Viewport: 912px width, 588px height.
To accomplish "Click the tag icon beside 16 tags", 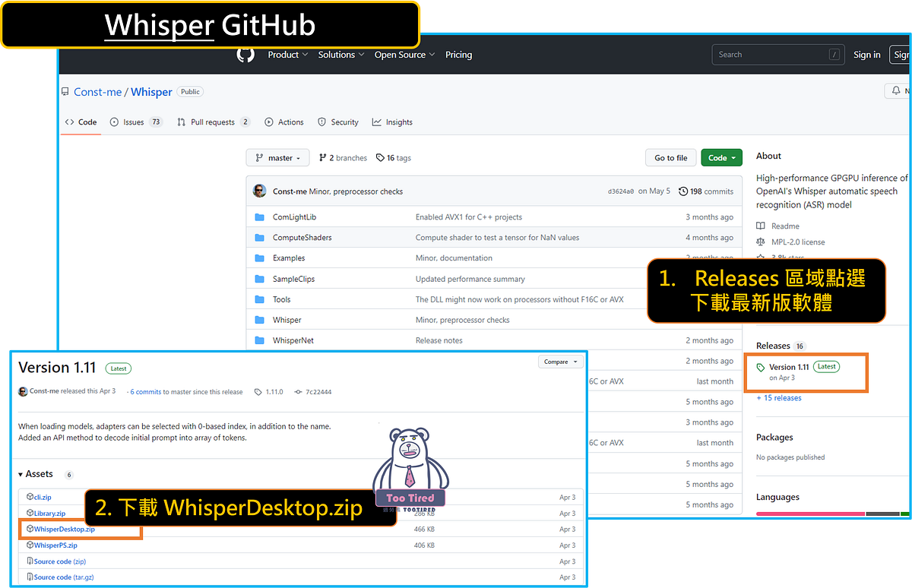I will pos(381,157).
